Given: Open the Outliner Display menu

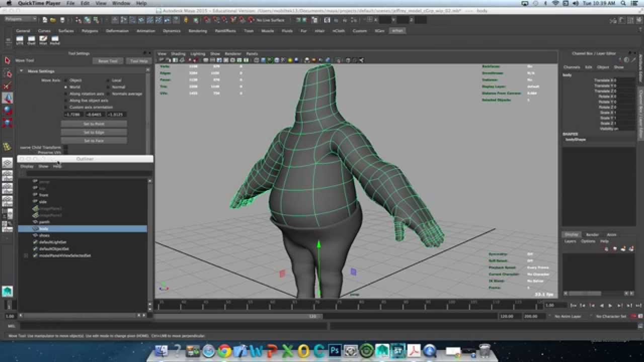Looking at the screenshot, I should coord(27,166).
